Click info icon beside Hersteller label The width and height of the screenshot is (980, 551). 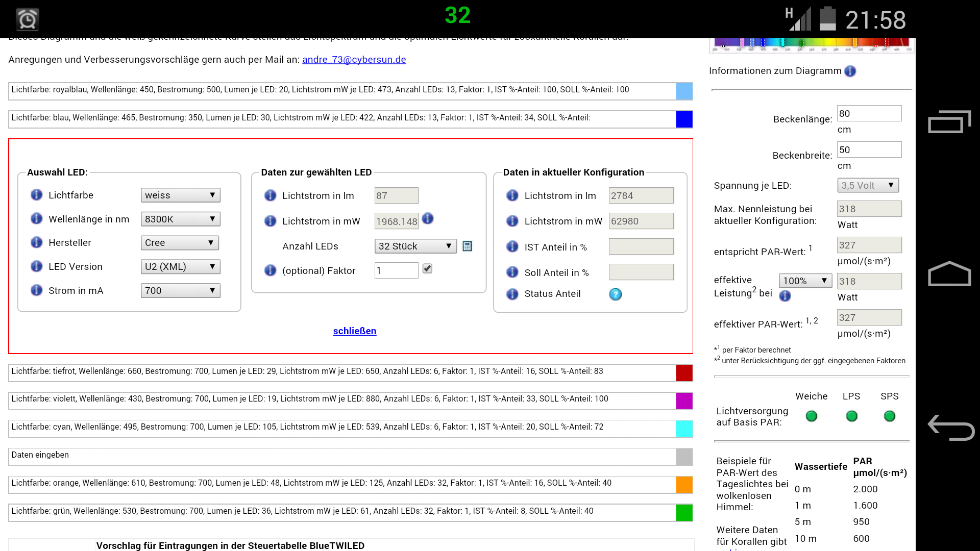tap(36, 242)
